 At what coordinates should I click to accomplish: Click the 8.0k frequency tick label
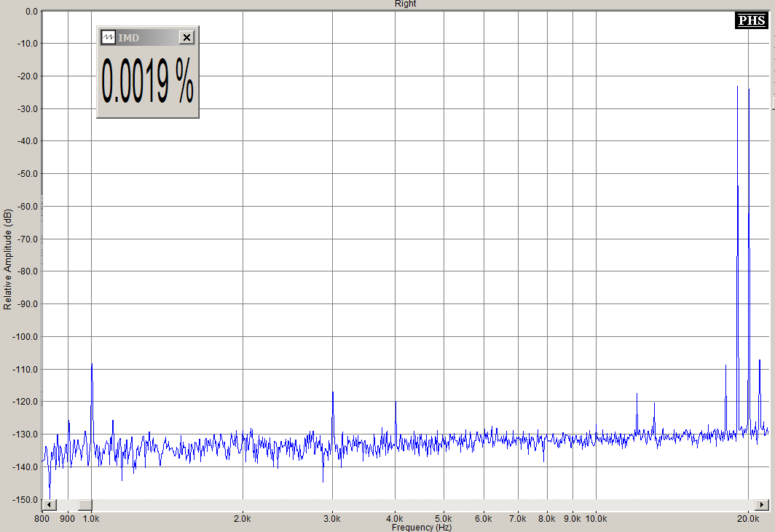click(x=547, y=519)
